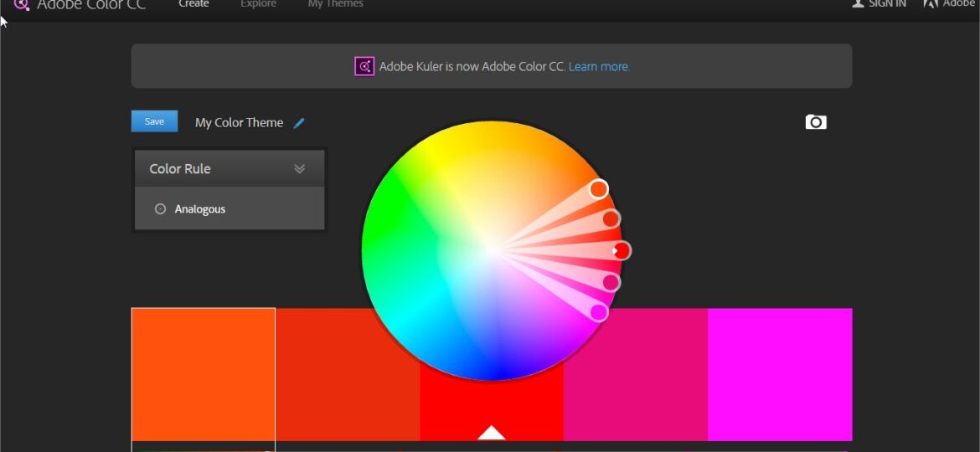This screenshot has height=452, width=980.
Task: Select the orange swatch in theme strip
Action: (204, 375)
